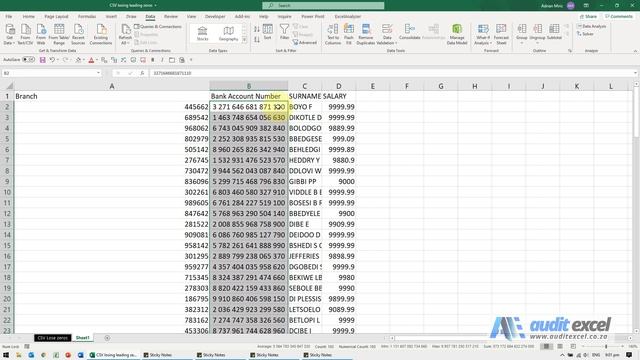Open Queries & Connections pane
This screenshot has height=360, width=640.
tap(158, 27)
